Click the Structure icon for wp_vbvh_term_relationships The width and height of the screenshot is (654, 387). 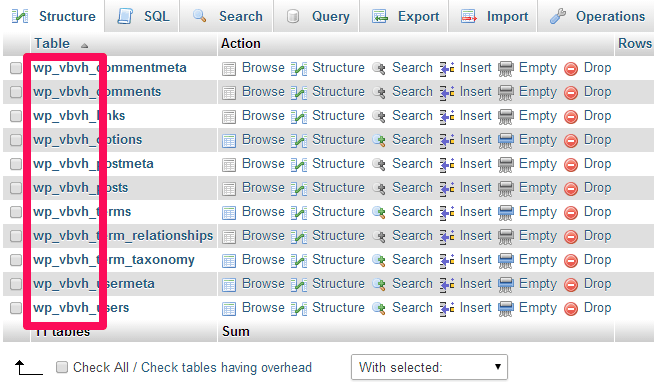click(299, 236)
